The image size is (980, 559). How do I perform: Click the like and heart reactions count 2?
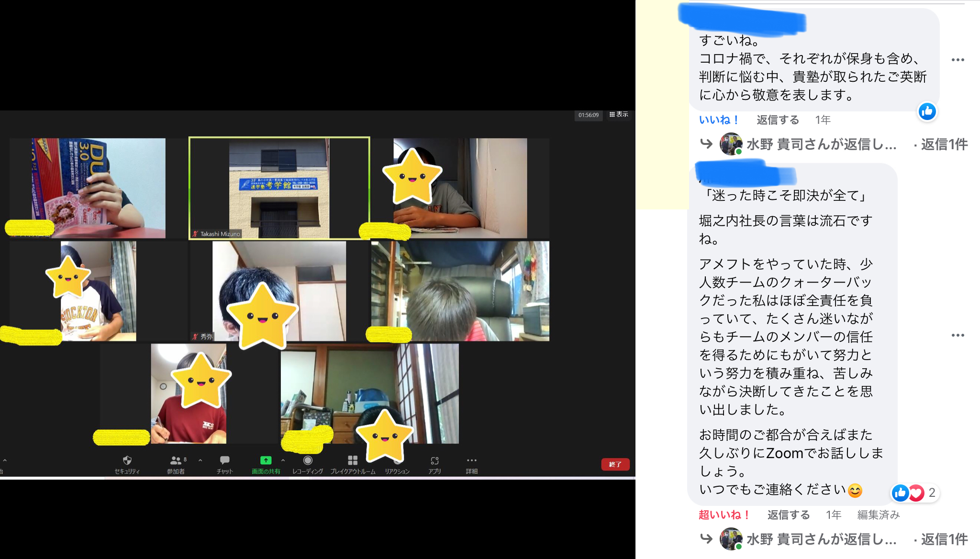click(x=914, y=493)
